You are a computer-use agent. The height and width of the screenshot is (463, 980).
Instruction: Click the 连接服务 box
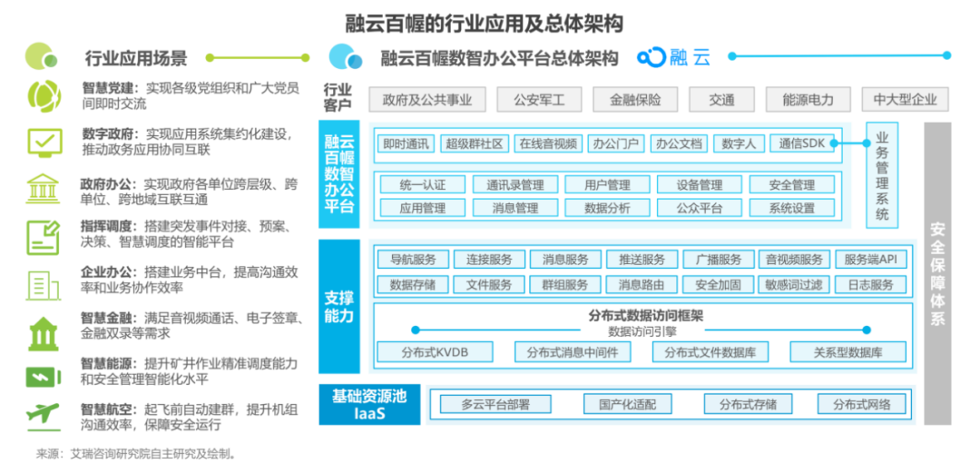489,260
